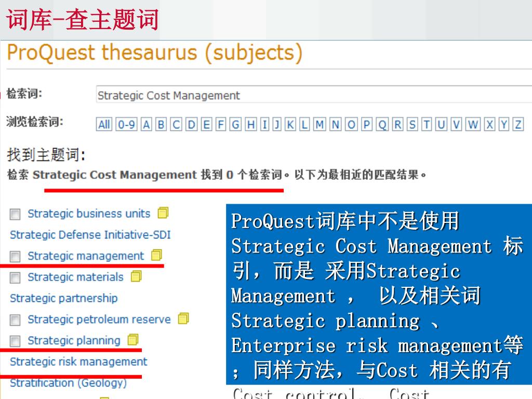Browse terms starting with letter D
Viewport: 532px width, 399px height.
(191, 125)
